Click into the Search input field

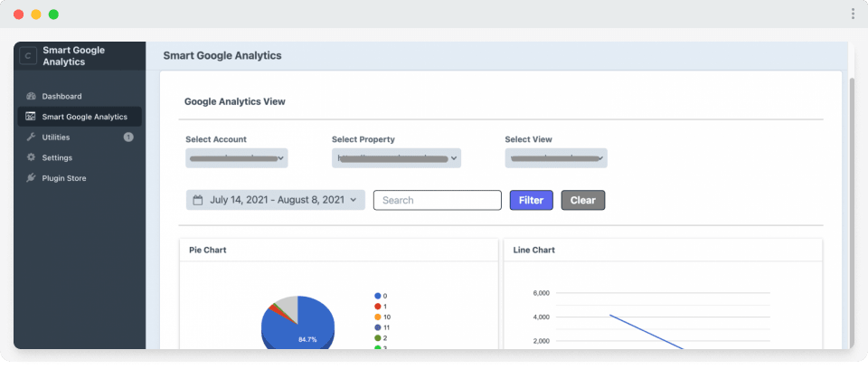pyautogui.click(x=437, y=200)
